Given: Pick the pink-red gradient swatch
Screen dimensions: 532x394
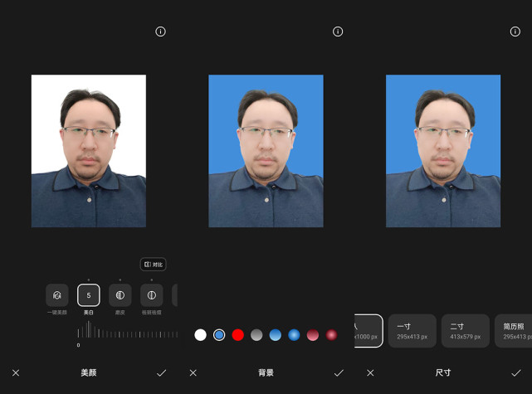Looking at the screenshot, I should [x=313, y=335].
